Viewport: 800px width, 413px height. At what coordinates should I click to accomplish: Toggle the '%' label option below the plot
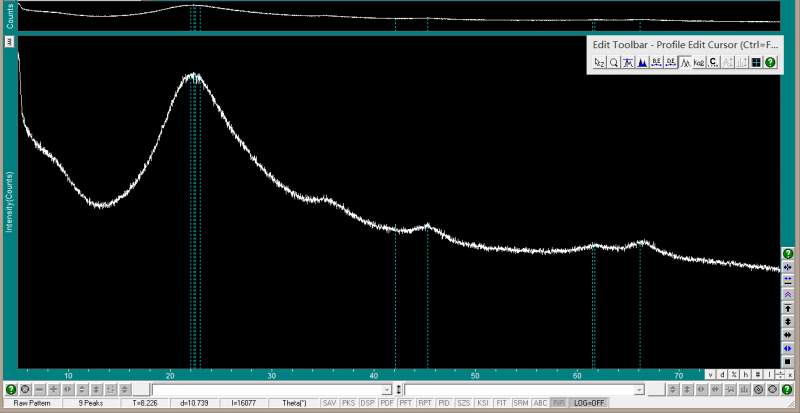[x=734, y=374]
